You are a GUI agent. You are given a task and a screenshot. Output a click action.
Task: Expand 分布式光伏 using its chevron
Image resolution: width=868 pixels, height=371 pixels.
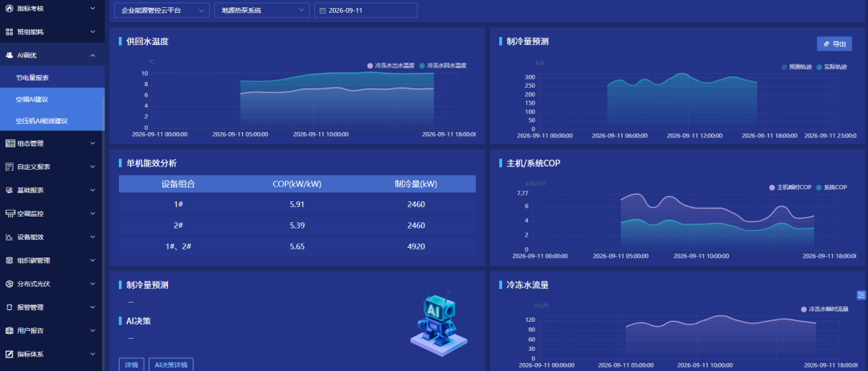pos(92,283)
